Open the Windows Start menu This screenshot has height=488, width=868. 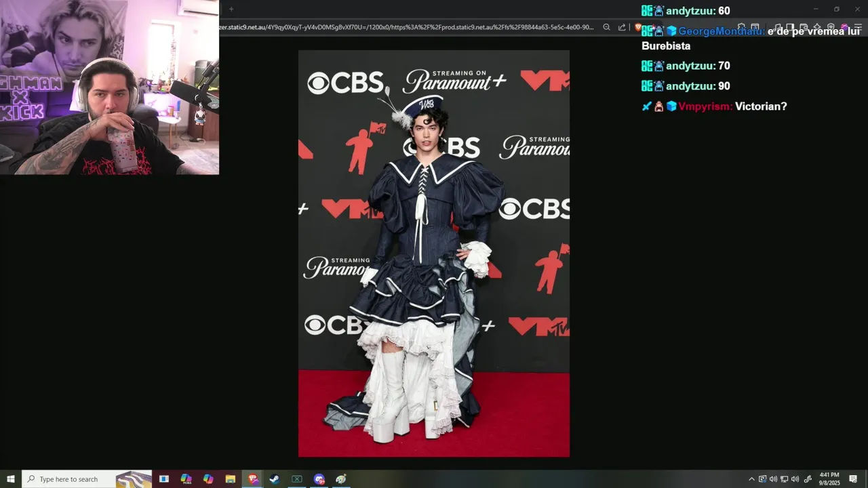click(11, 479)
